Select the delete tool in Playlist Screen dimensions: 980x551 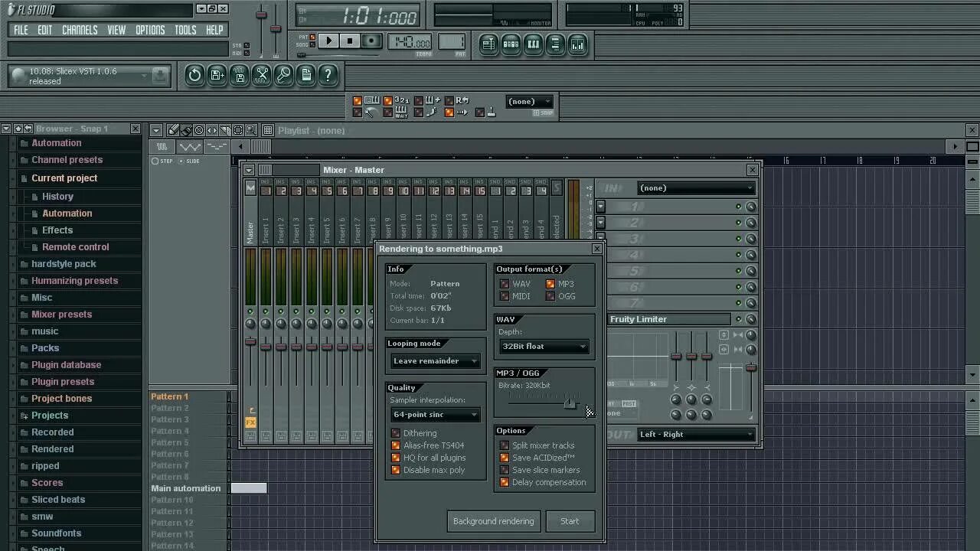click(x=199, y=130)
